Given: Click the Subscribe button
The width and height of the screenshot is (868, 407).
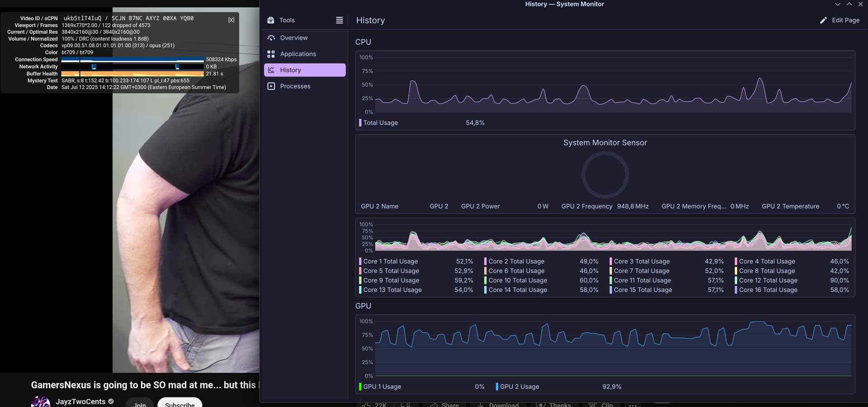Looking at the screenshot, I should click(179, 402).
